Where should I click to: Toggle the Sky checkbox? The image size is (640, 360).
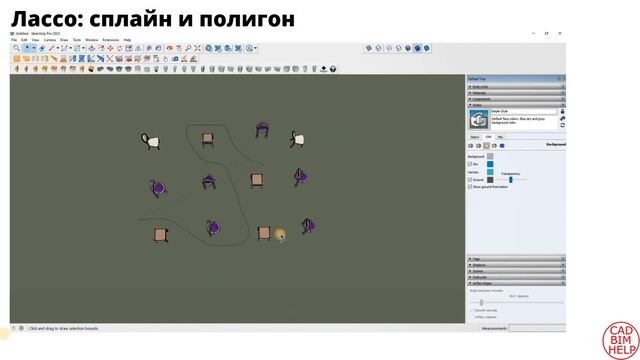click(470, 164)
